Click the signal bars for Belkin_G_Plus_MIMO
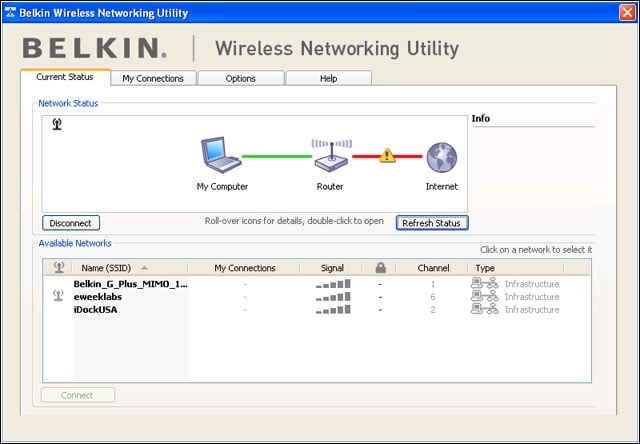Screen dimensions: 640x444 click(x=333, y=284)
